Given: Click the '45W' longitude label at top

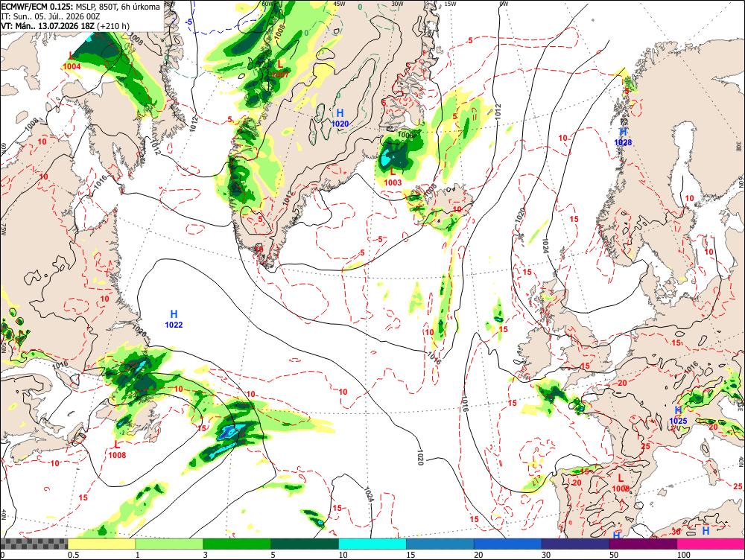Looking at the screenshot, I should [x=339, y=3].
